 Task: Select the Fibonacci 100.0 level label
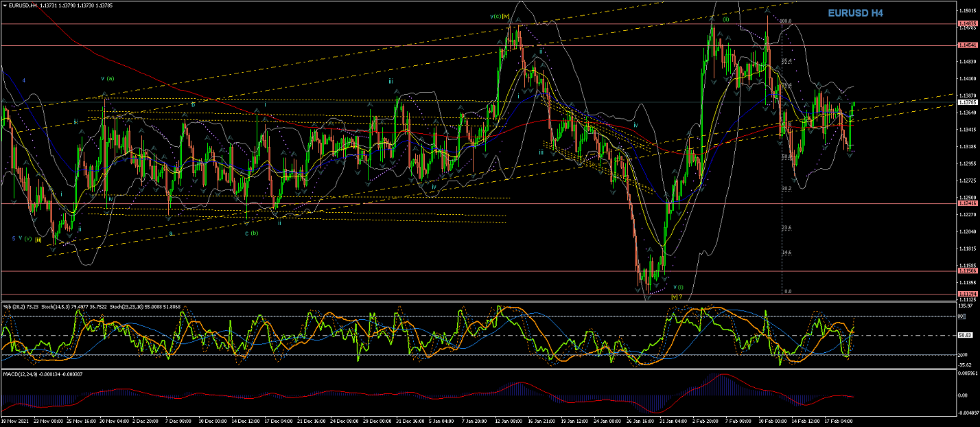(x=786, y=21)
